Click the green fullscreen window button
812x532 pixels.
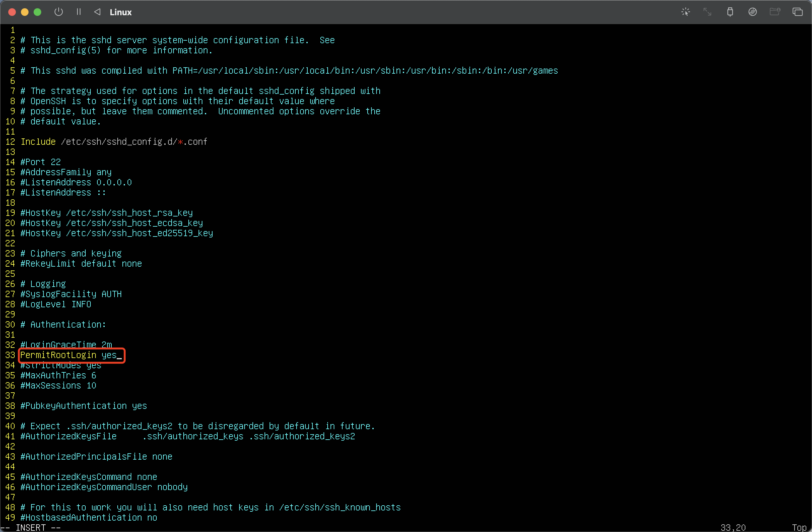[x=37, y=12]
